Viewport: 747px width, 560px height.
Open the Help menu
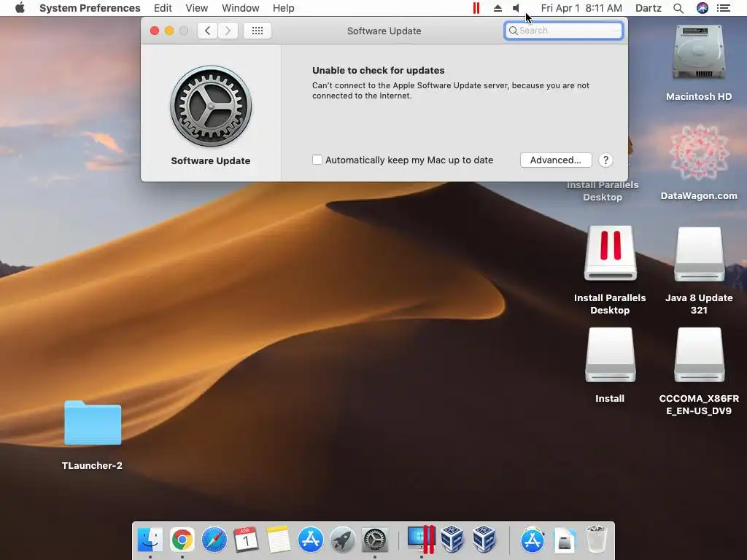284,8
